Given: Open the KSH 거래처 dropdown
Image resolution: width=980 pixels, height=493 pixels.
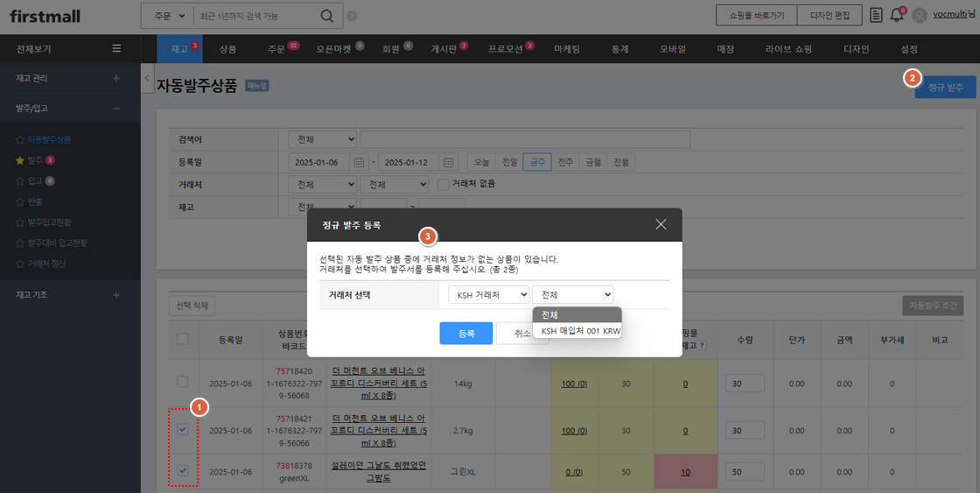Looking at the screenshot, I should pos(488,295).
